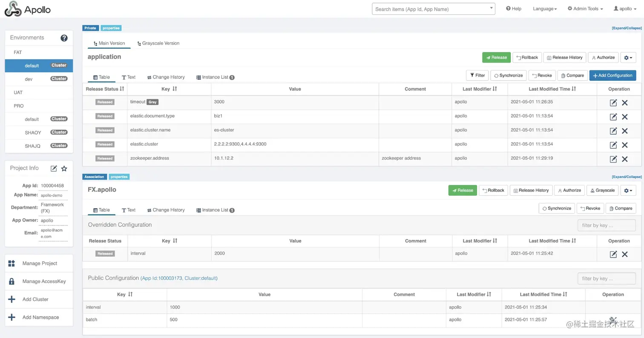644x338 pixels.
Task: Click Grayscale button for FX.apollo
Action: 602,191
